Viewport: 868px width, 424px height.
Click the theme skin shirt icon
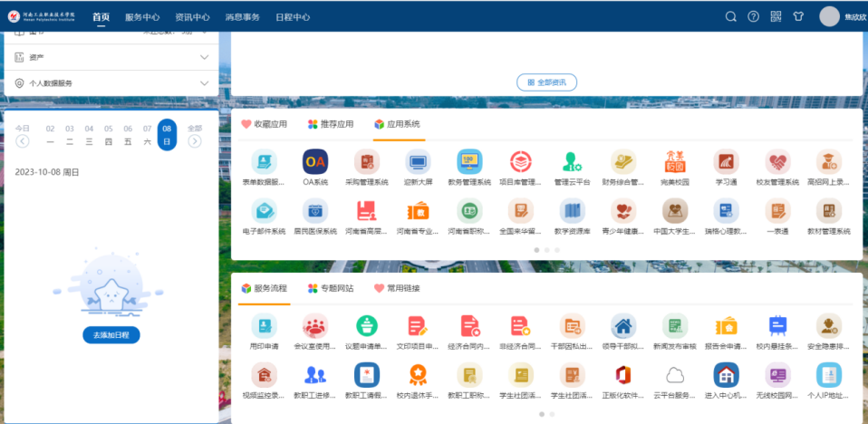[x=798, y=16]
